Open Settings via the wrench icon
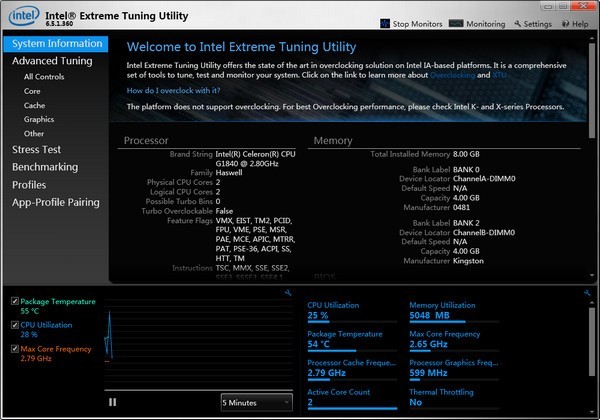The height and width of the screenshot is (420, 600). pos(518,23)
